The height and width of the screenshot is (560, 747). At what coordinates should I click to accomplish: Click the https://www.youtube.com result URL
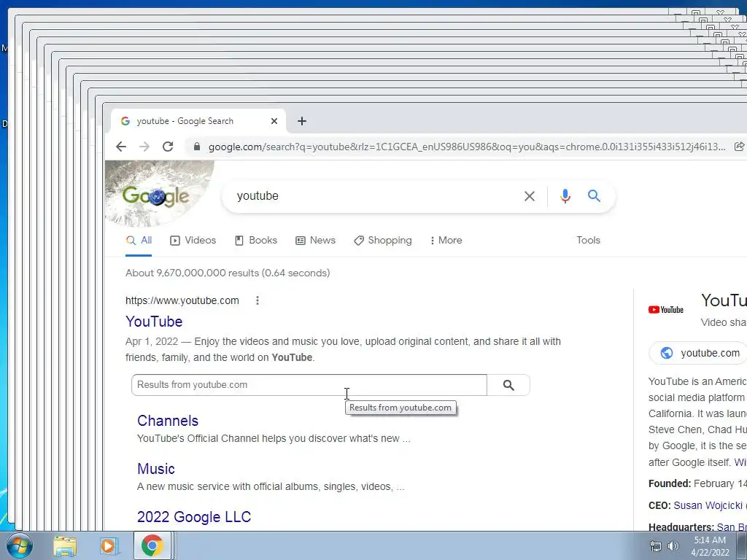[182, 300]
